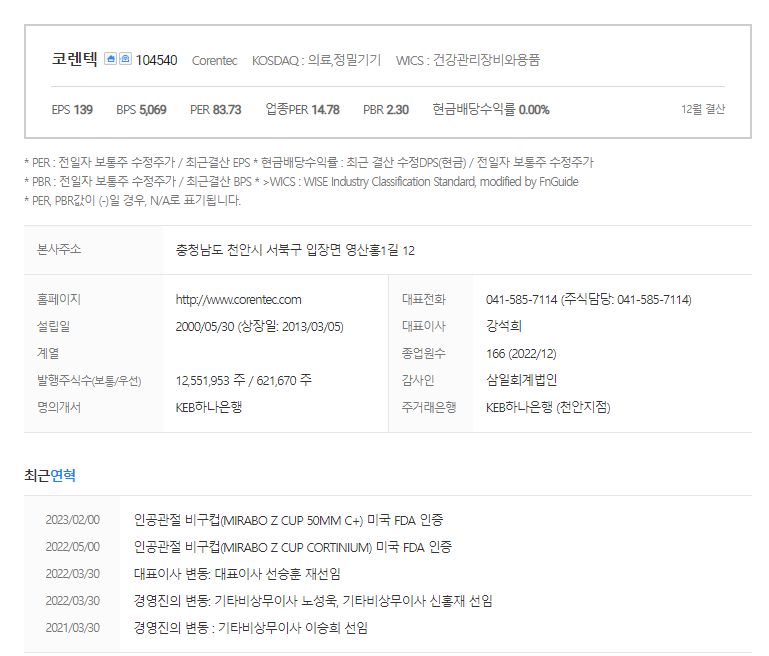
Task: Click the 홈페이지 row label
Action: pos(59,299)
